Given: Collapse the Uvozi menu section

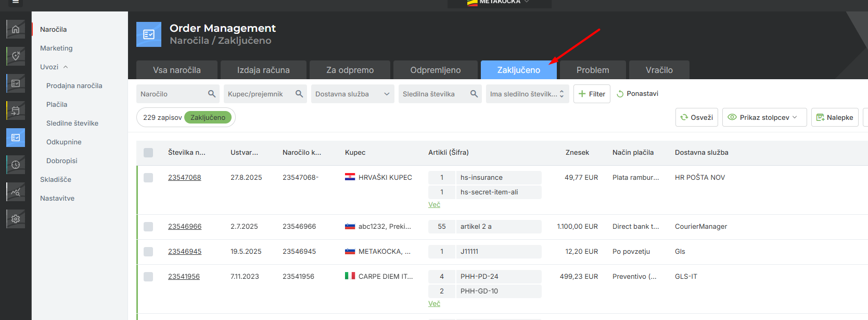Looking at the screenshot, I should click(x=54, y=67).
